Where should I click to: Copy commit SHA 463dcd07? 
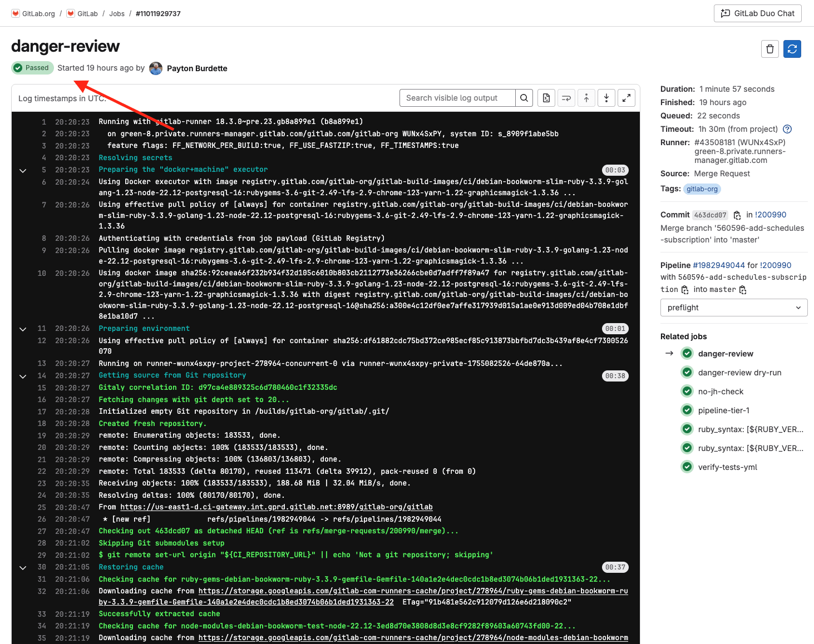[x=737, y=215]
